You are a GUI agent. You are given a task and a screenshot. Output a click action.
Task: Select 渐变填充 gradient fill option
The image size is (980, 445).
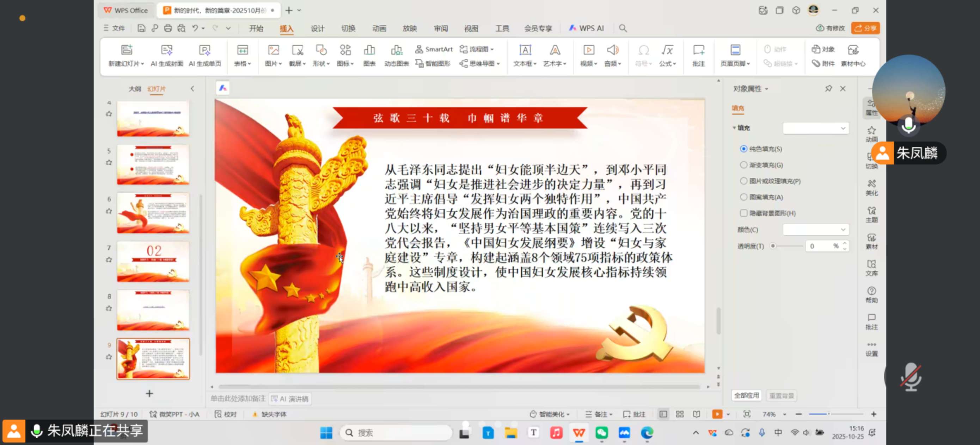(x=743, y=164)
